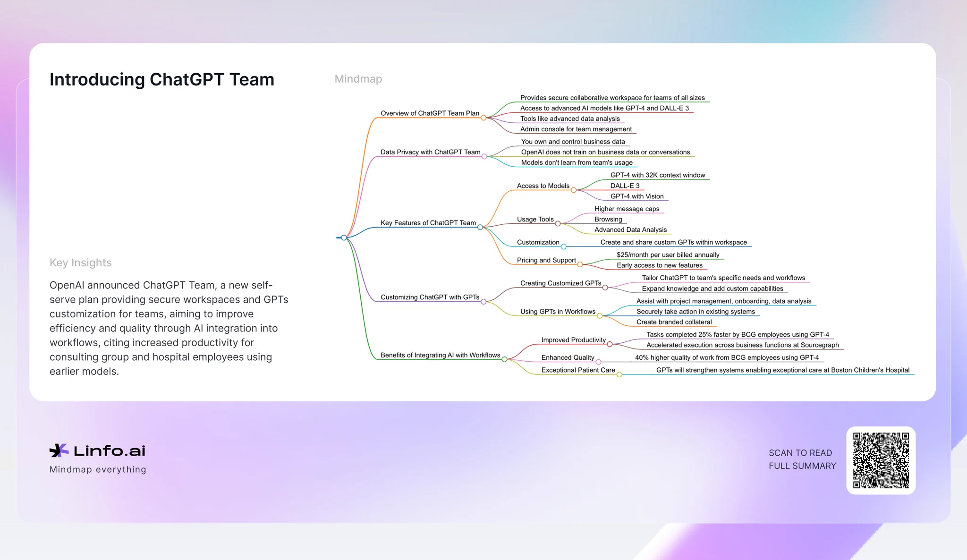The image size is (967, 560).
Task: Click You own and control business data
Action: (x=573, y=142)
